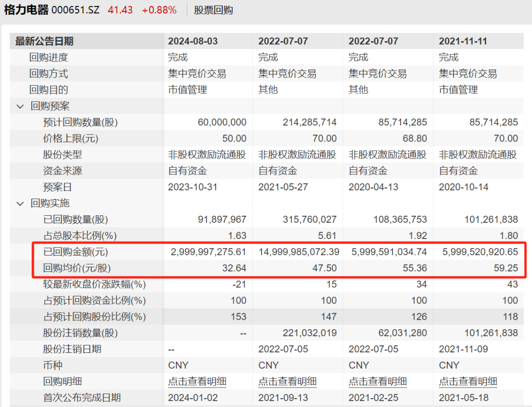Select the average price 47.50

(x=324, y=268)
